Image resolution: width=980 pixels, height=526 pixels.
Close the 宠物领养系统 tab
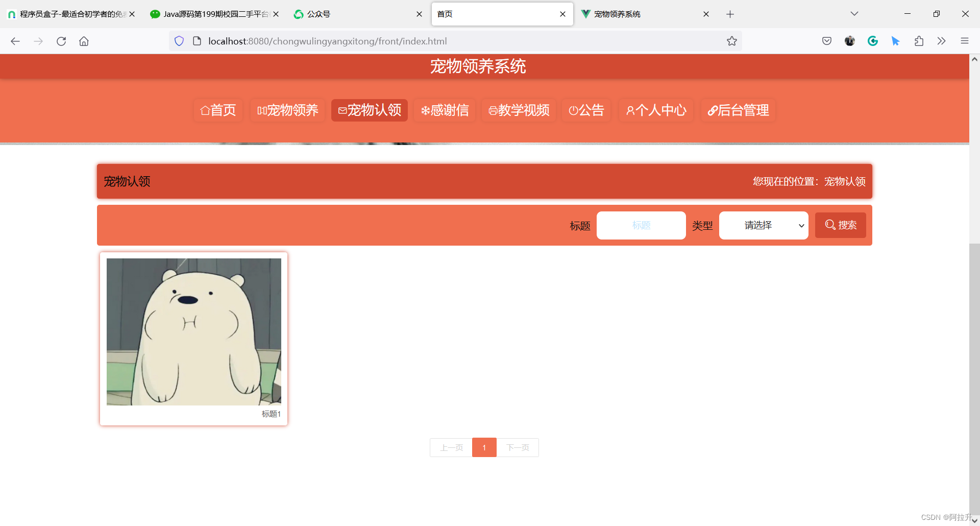[x=706, y=14]
